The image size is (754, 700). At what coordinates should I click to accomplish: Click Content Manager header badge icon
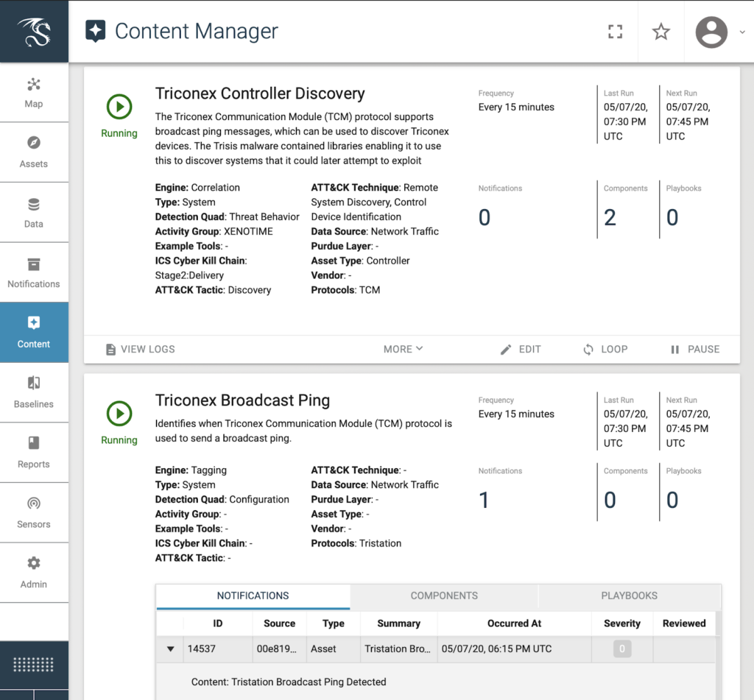[x=95, y=31]
